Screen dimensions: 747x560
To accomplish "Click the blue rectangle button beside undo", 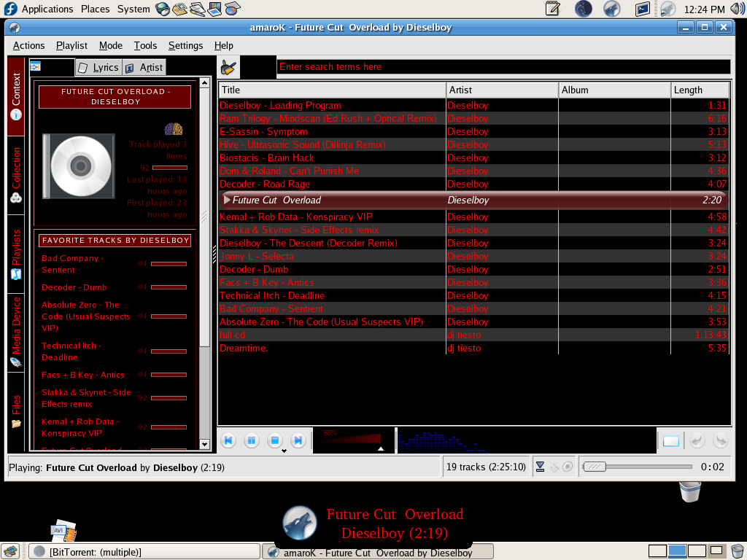I will tap(671, 441).
